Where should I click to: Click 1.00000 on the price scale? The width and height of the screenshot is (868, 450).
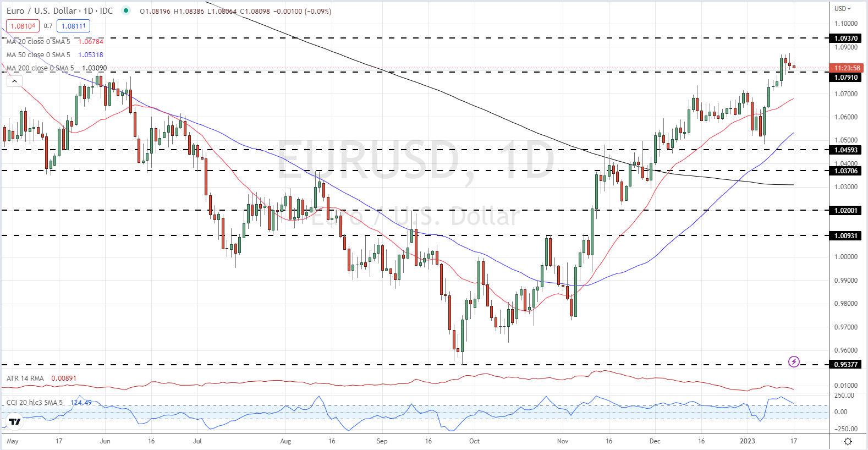coord(846,257)
